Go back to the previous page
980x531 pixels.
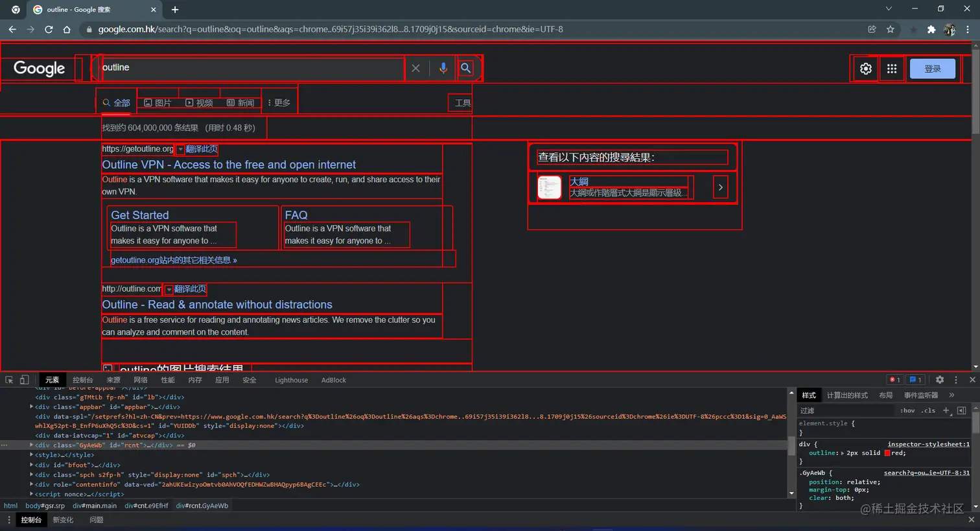pos(12,29)
